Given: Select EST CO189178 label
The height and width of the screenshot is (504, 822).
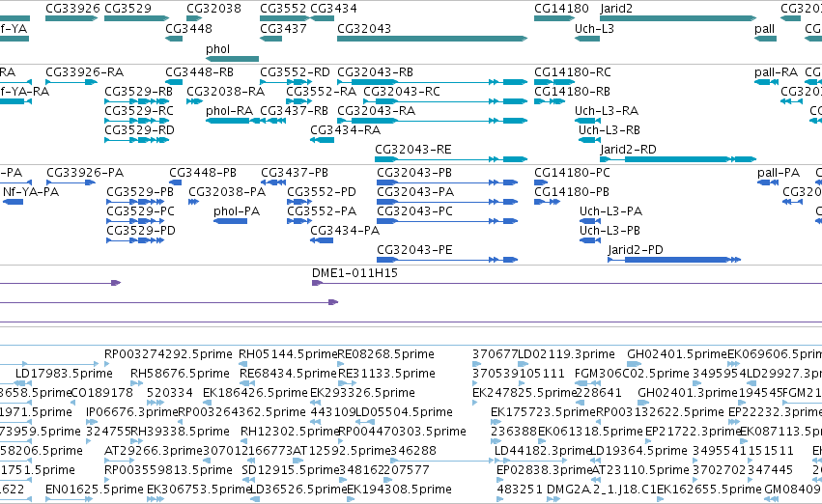Looking at the screenshot, I should coord(101,393).
